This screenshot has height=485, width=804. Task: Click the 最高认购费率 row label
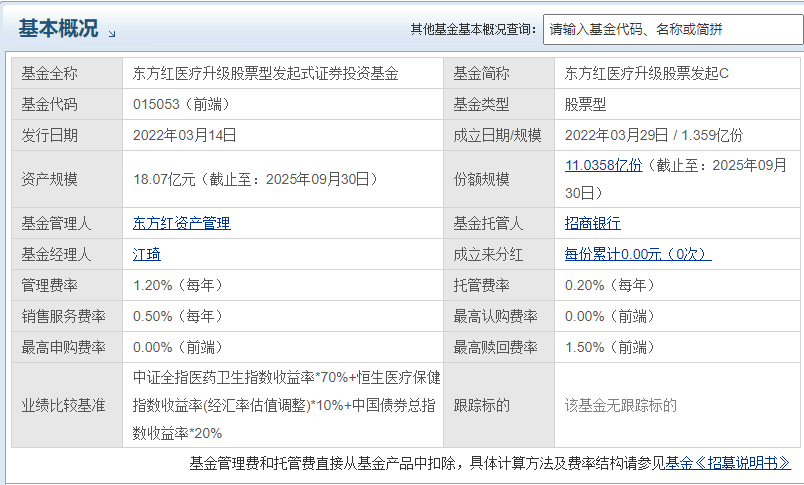click(x=495, y=316)
